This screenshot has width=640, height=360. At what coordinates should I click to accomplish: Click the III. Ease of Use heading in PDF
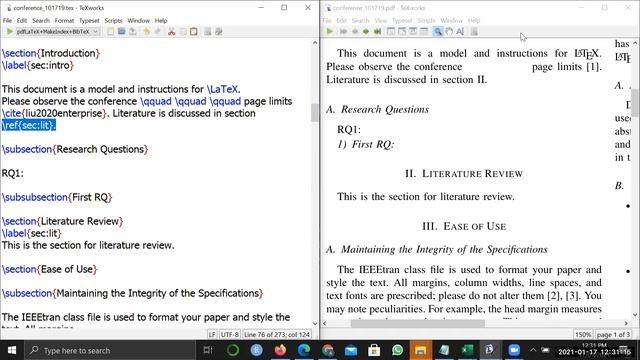[464, 226]
